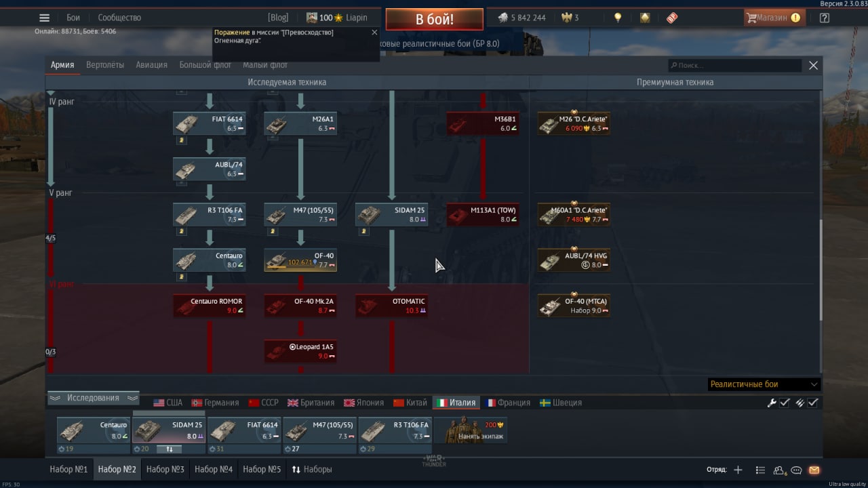Screen dimensions: 868x488
Task: Select premium M26 "D.C.Ariete"
Action: coord(574,123)
